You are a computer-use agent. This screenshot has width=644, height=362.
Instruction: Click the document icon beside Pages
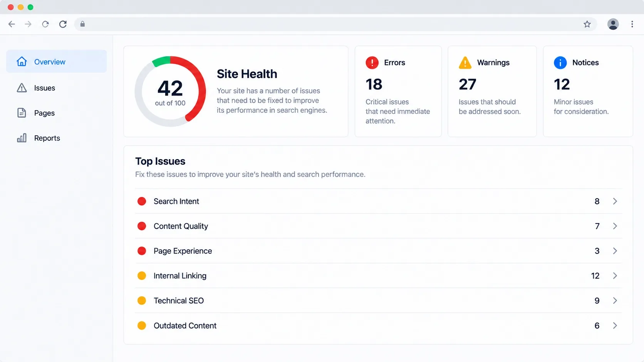pos(22,113)
